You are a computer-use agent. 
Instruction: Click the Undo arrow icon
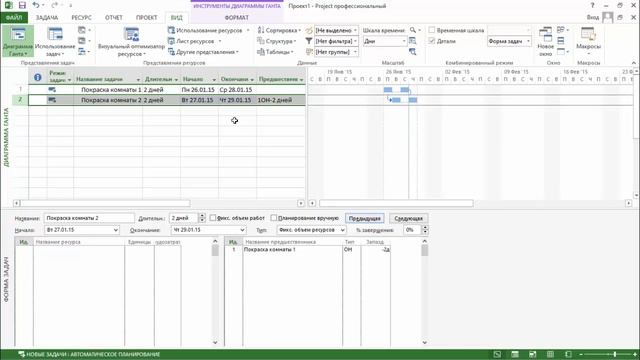[36, 5]
